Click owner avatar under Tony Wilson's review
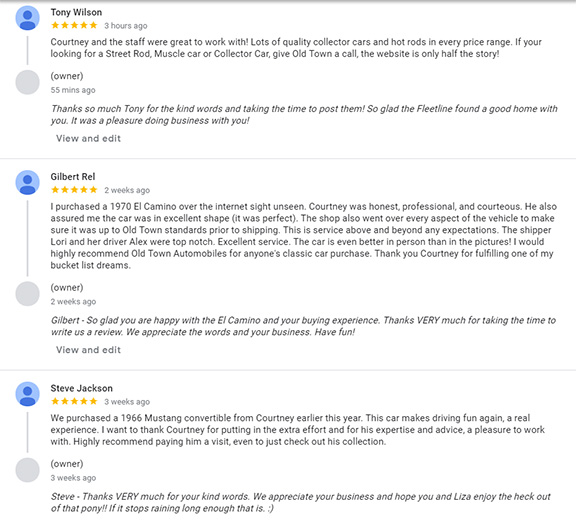The width and height of the screenshot is (576, 522). 28,82
